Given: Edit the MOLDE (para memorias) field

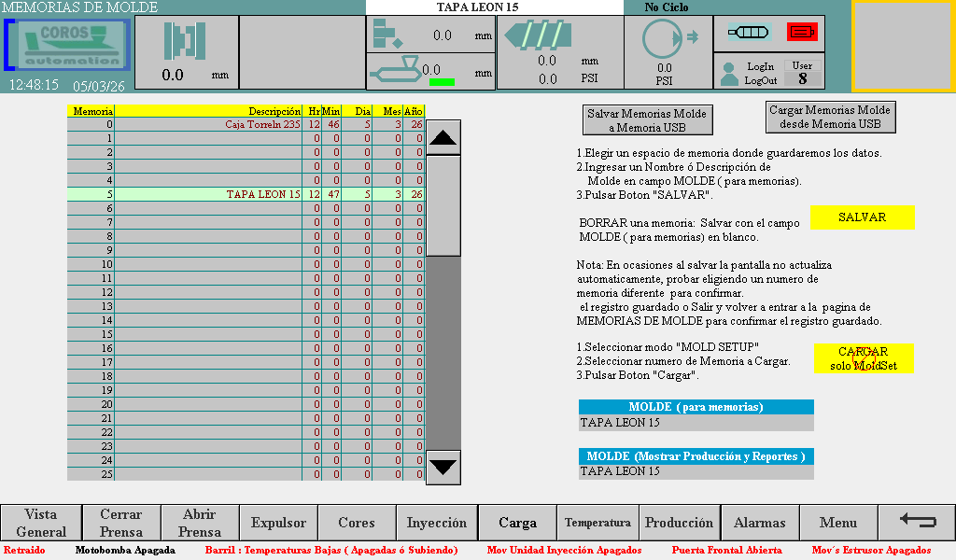Looking at the screenshot, I should click(696, 423).
